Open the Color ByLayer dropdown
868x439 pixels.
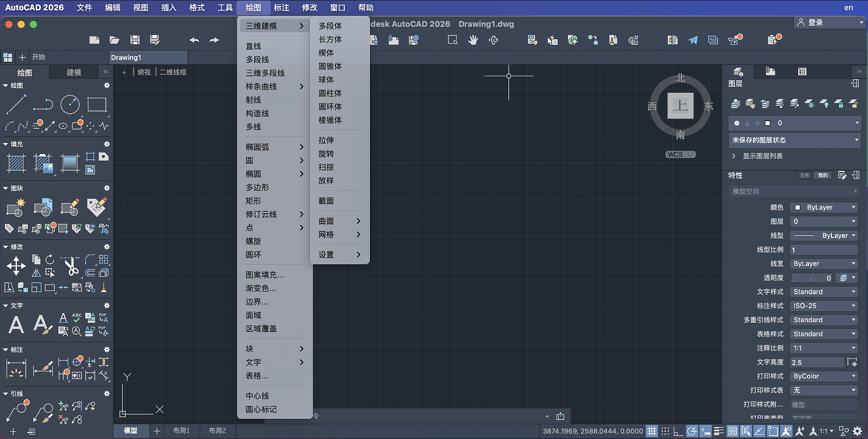click(824, 207)
